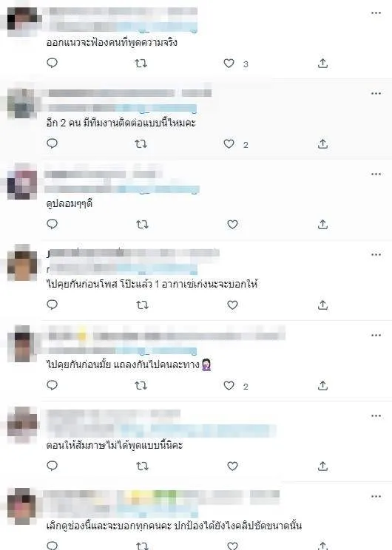
Task: Open more options on the "ดูปลอมๆๆดี" tweet
Action: click(x=376, y=174)
